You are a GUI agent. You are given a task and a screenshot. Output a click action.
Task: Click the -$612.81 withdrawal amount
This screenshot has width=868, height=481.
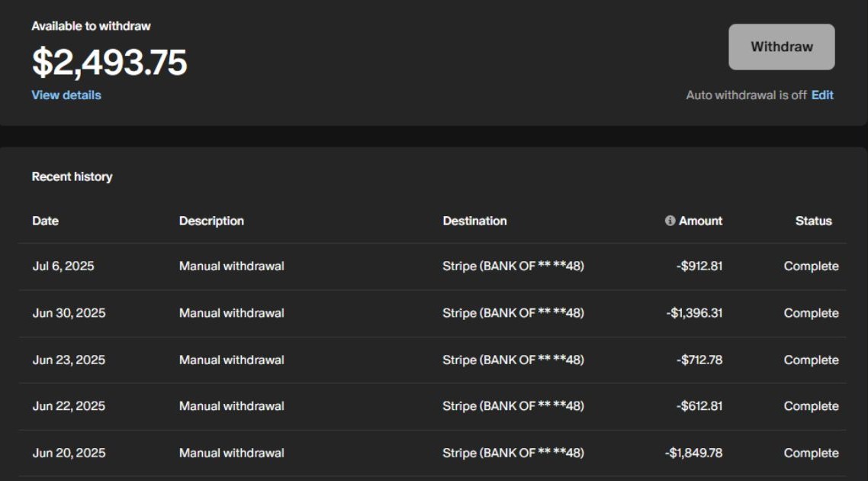(x=699, y=406)
